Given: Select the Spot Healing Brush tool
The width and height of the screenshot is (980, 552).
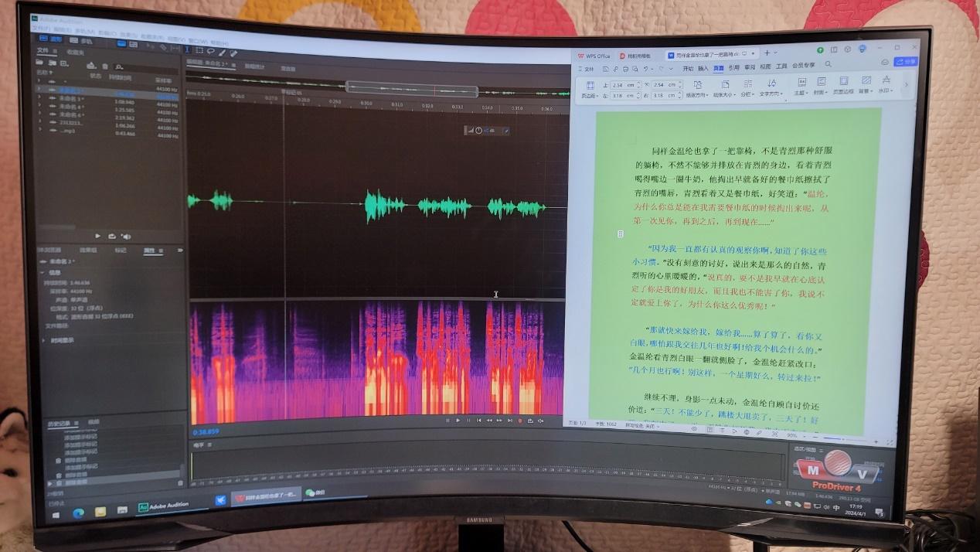Looking at the screenshot, I should tap(233, 53).
